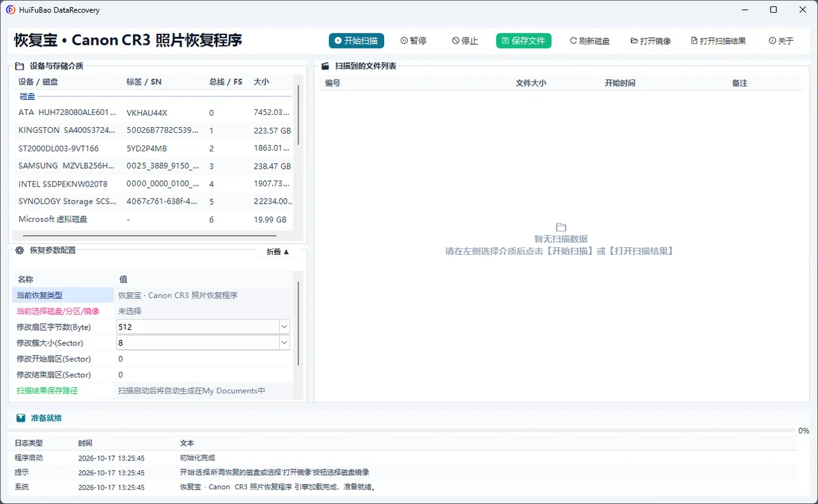Click the cluster size field showing 8

(x=198, y=342)
